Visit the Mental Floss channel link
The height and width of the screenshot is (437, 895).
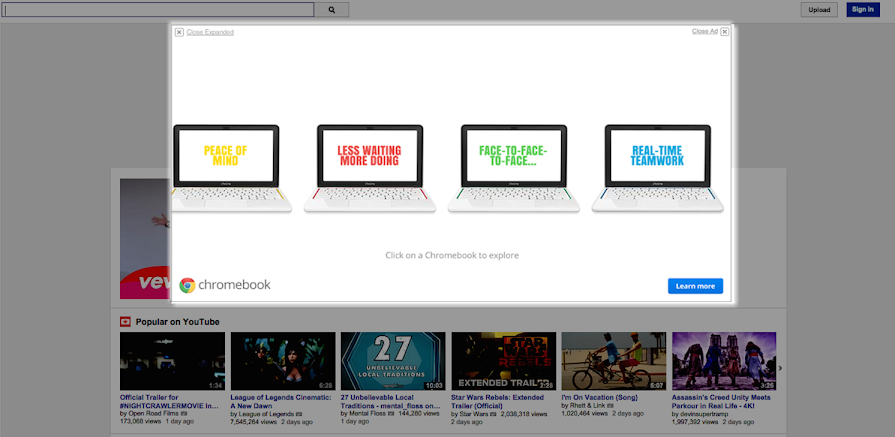(366, 414)
